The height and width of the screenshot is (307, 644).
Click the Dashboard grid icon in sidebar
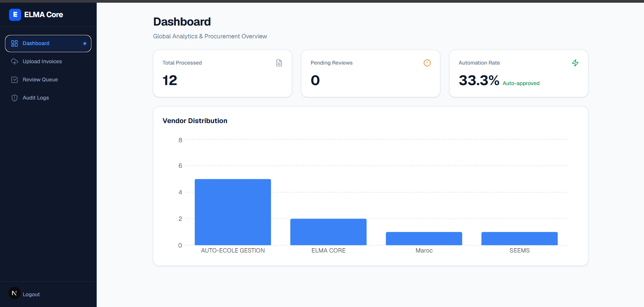tap(14, 43)
